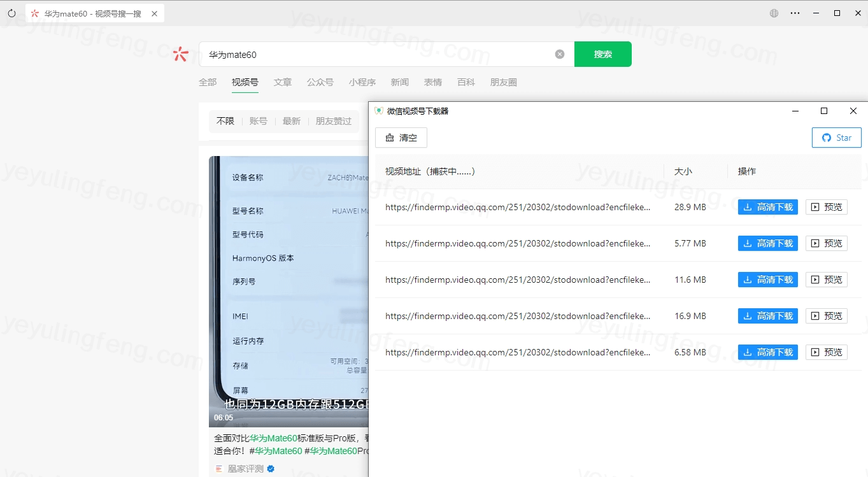868x477 pixels.
Task: Click the video URL in the 16.9 MB row
Action: pyautogui.click(x=518, y=316)
